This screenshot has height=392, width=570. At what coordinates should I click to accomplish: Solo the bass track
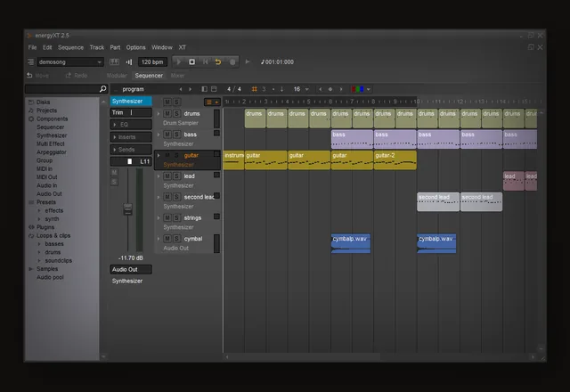pyautogui.click(x=176, y=135)
